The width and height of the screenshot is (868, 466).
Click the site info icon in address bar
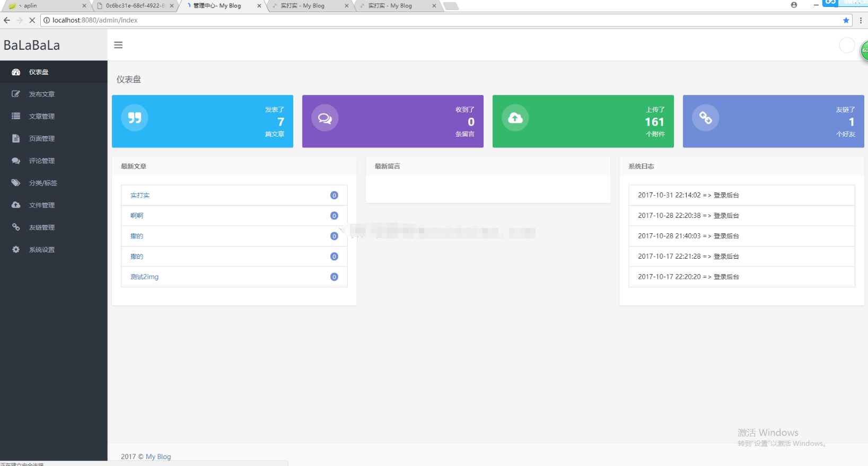coord(47,20)
